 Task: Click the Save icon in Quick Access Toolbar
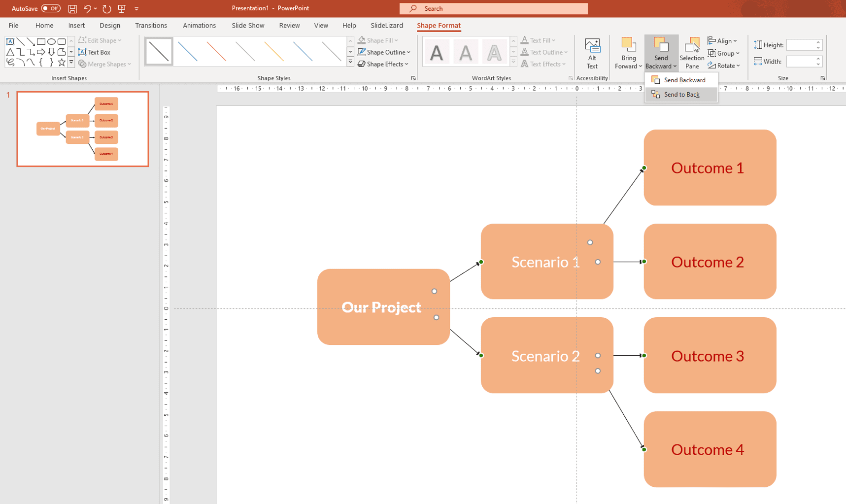(x=72, y=8)
